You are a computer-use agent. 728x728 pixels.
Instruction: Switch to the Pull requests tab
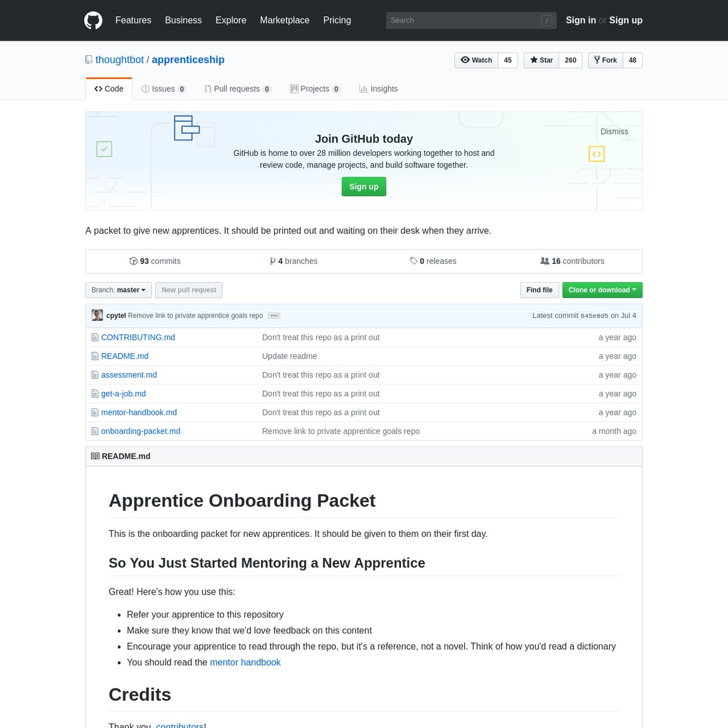(238, 89)
